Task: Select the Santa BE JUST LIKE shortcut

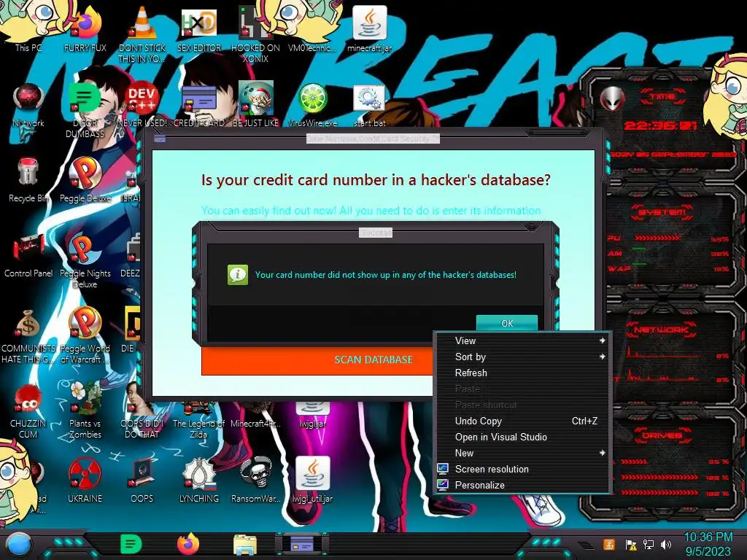Action: pos(256,105)
